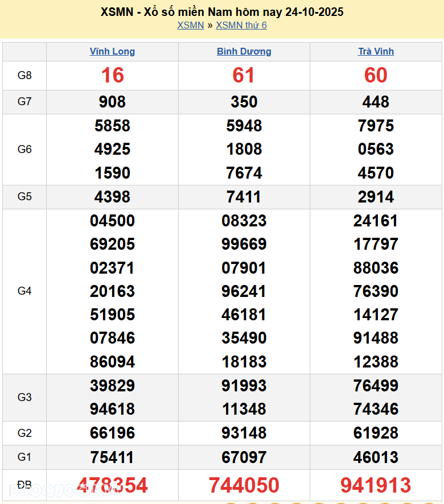
Task: Select Trà Vinh G2 number 61928
Action: [376, 433]
